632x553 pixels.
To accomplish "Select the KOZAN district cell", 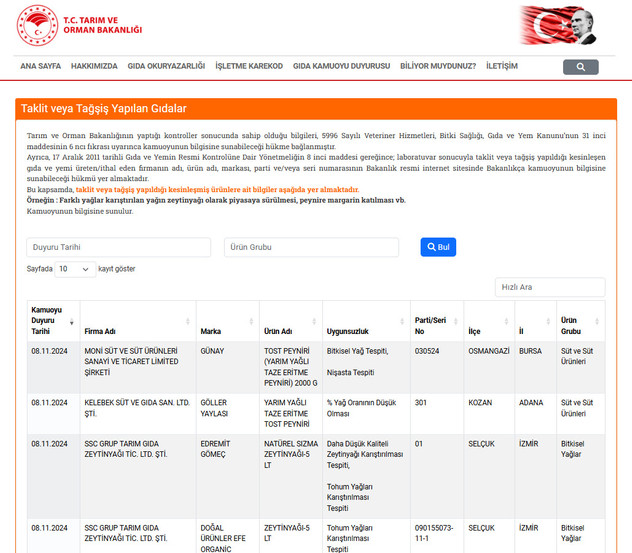I will tap(489, 414).
